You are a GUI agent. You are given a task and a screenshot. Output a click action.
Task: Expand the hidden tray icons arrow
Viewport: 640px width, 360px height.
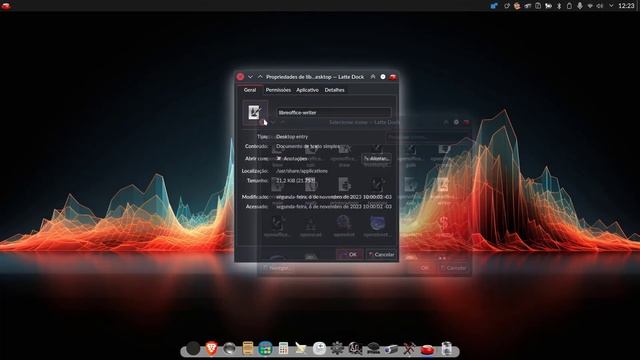tap(611, 6)
